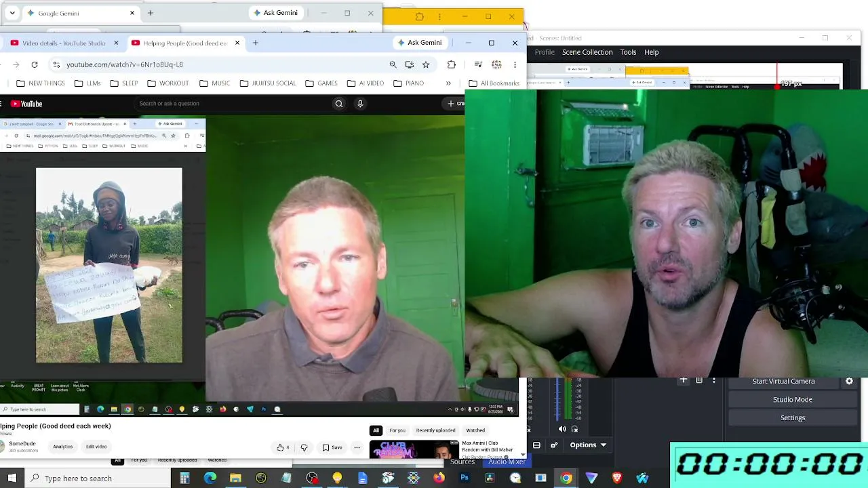Select the Helping People YouTube tab
Screen dimensions: 868x488
coord(186,43)
